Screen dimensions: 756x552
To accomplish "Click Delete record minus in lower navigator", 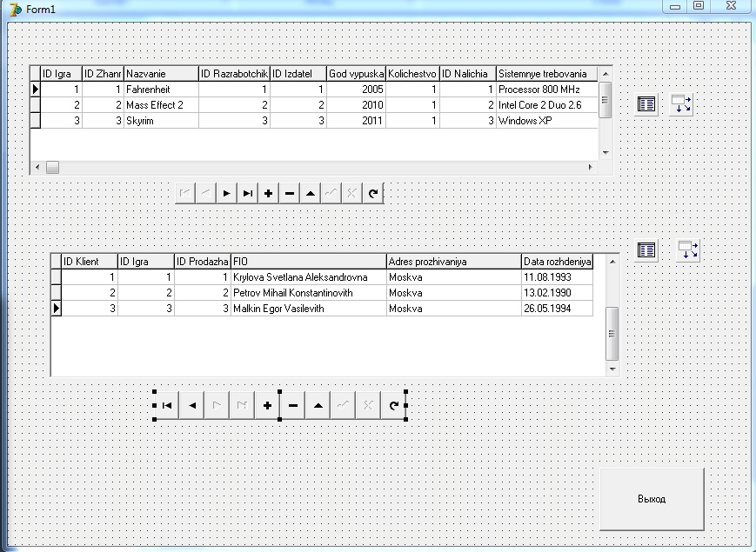I will point(292,406).
